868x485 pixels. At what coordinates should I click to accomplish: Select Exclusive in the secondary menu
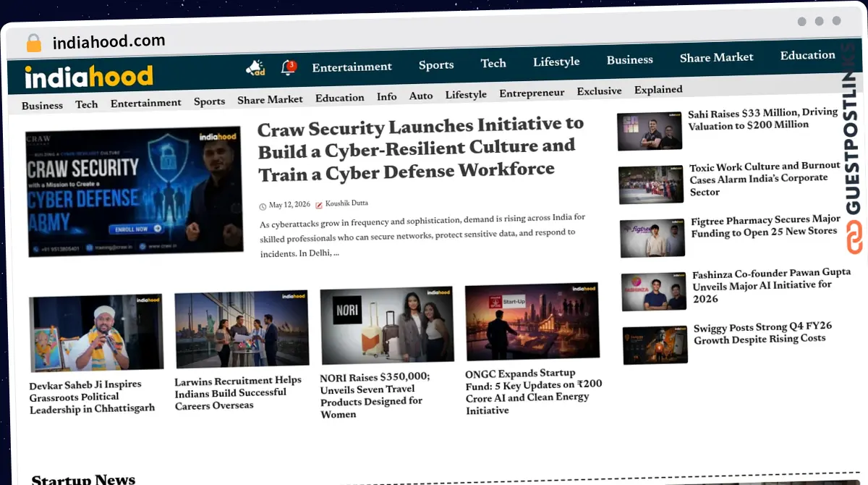599,91
